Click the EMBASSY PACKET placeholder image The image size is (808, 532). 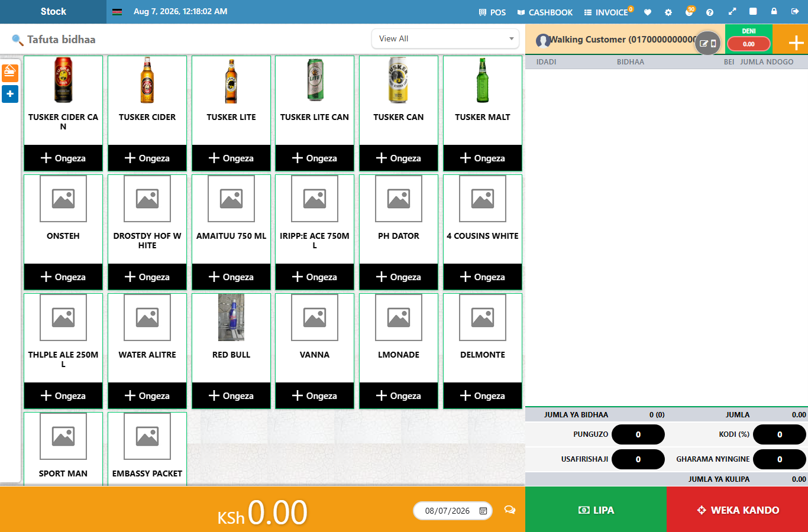click(147, 436)
